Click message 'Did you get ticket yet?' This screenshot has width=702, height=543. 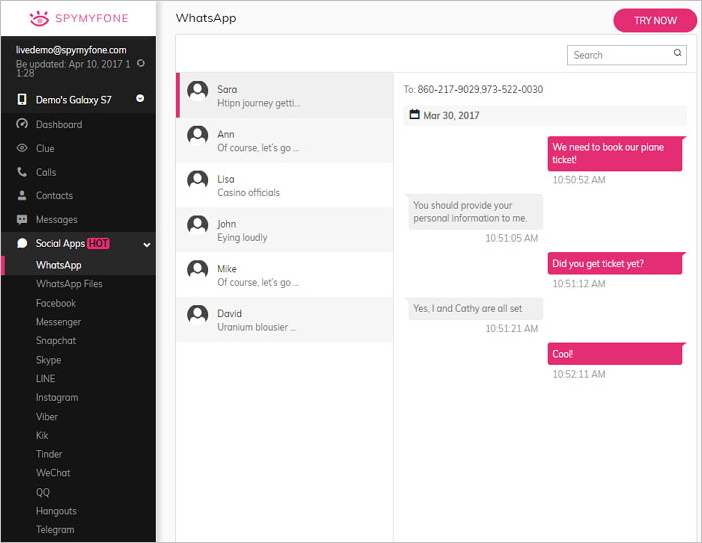pyautogui.click(x=616, y=263)
